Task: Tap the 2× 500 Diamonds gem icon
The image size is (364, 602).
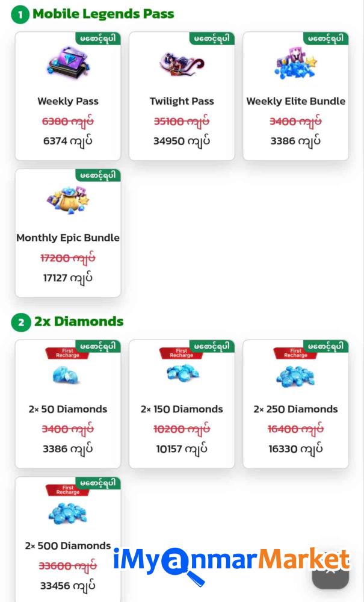Action: (x=67, y=513)
